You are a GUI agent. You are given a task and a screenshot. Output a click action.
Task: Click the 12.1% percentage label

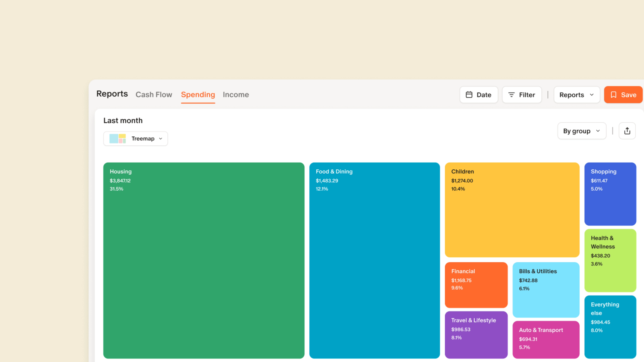(x=322, y=189)
